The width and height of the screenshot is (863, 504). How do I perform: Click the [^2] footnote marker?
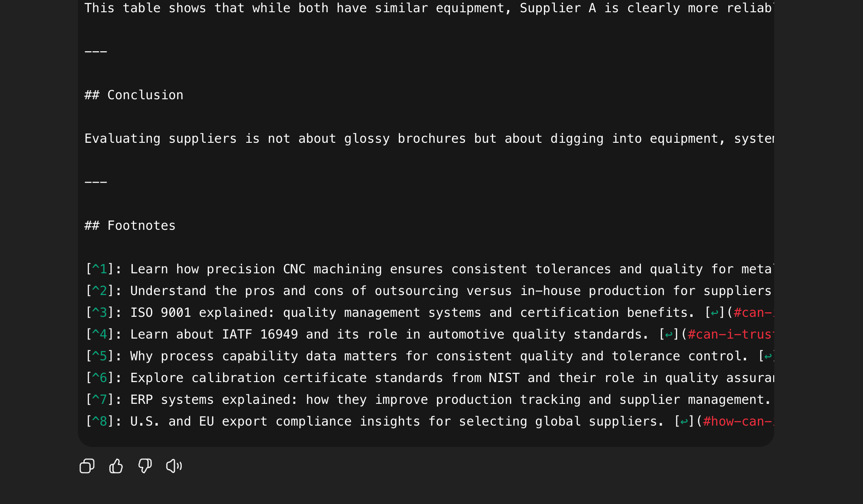point(100,291)
